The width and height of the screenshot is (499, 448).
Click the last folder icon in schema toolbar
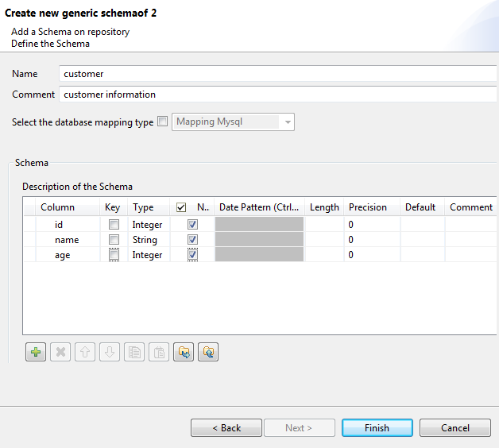208,352
